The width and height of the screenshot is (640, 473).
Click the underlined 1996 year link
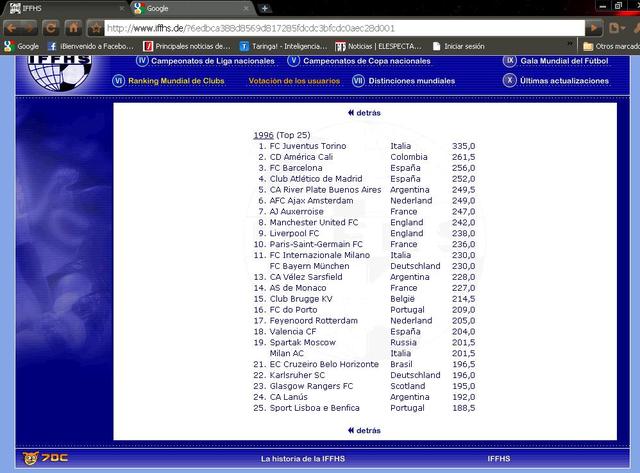click(263, 135)
